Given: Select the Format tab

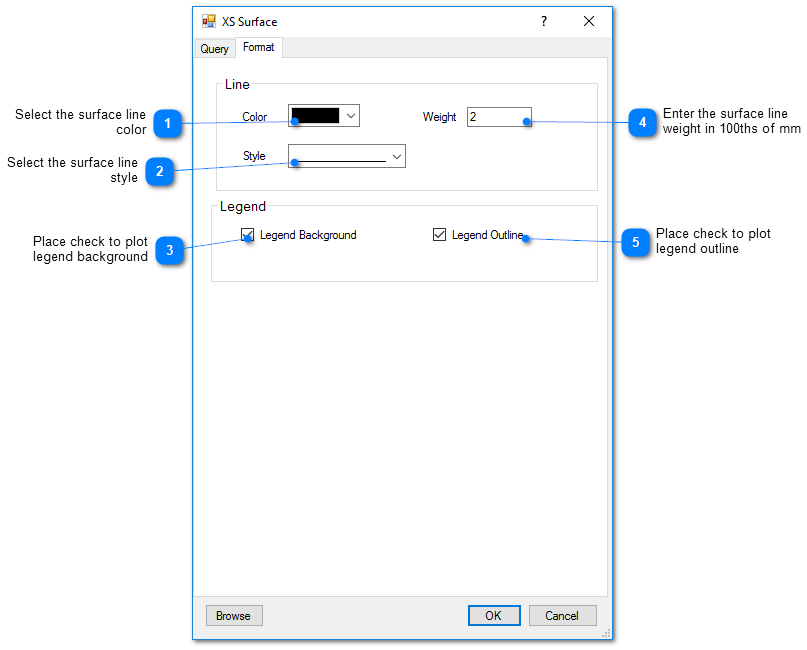Looking at the screenshot, I should 258,47.
